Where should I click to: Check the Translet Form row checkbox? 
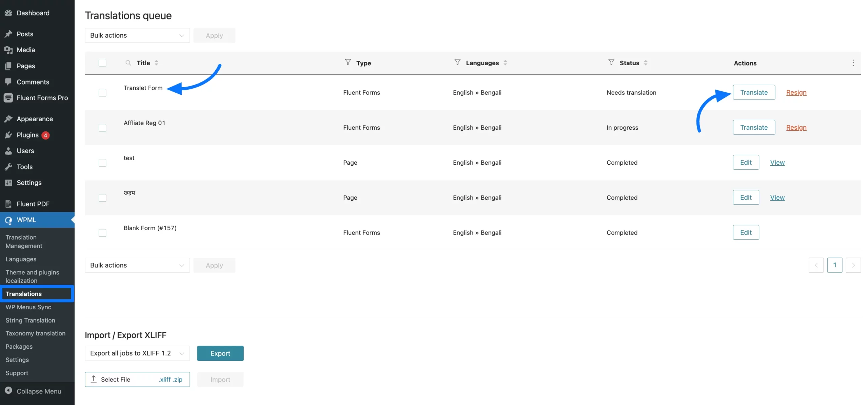click(102, 93)
